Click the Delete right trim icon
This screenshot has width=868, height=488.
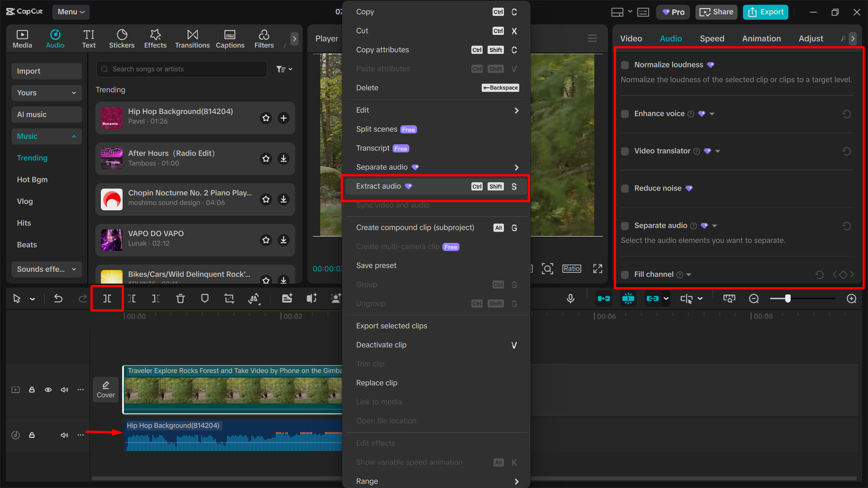pos(156,298)
